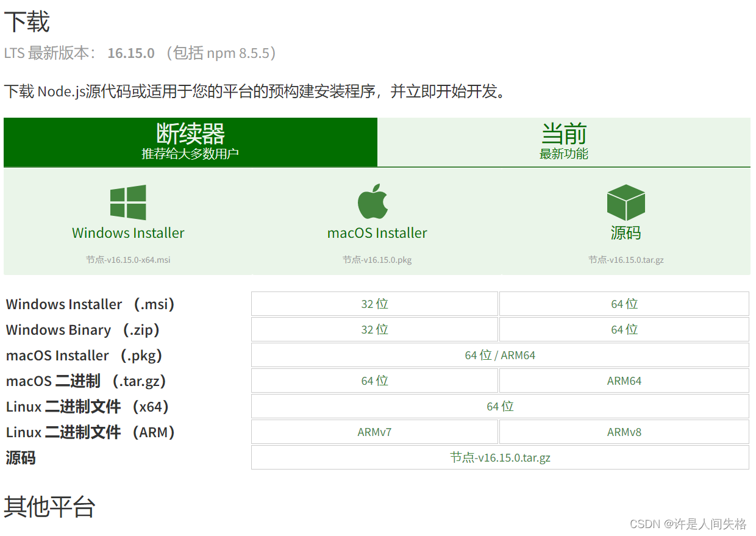Click the 源码 row label in the table

[x=21, y=458]
